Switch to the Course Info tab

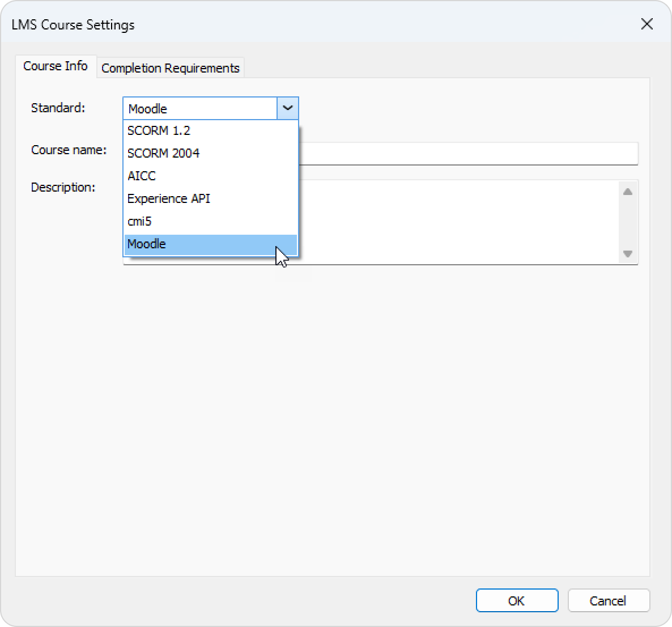(56, 66)
